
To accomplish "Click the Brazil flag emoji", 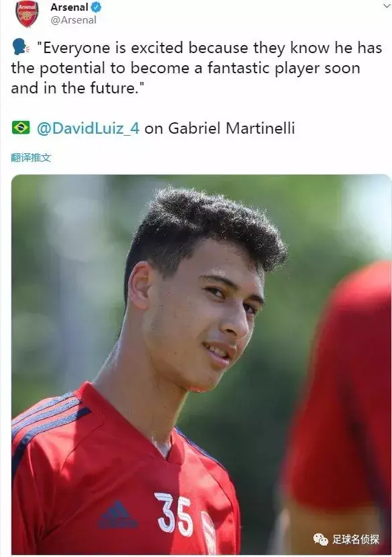I will (21, 128).
